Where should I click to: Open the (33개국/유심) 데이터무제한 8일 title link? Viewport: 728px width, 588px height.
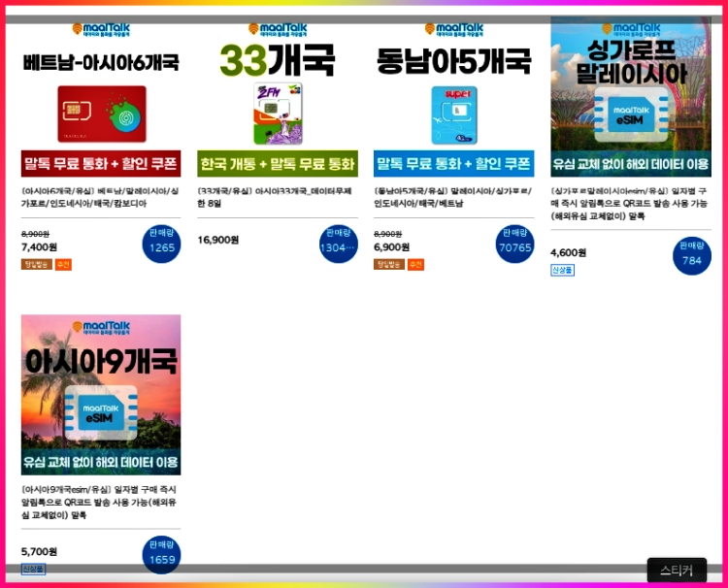(275, 197)
